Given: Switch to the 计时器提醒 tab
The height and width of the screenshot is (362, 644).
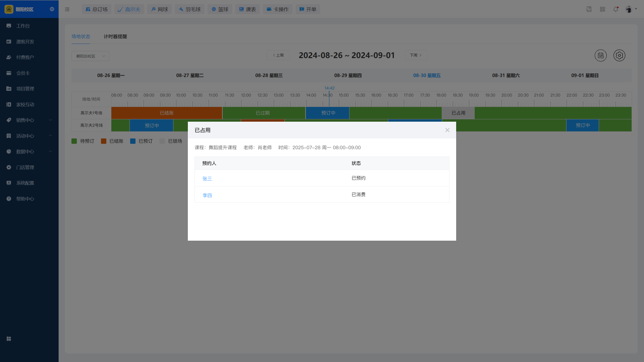Looking at the screenshot, I should (115, 37).
